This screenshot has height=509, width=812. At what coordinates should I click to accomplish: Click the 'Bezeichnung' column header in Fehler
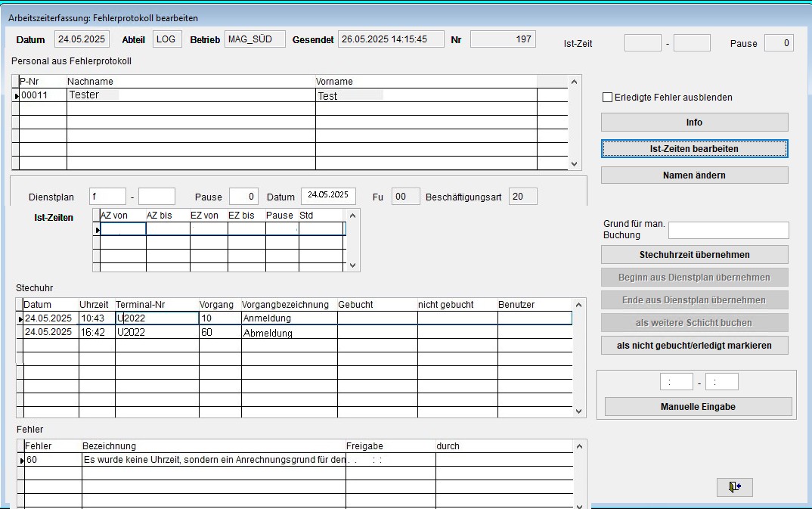pyautogui.click(x=214, y=445)
